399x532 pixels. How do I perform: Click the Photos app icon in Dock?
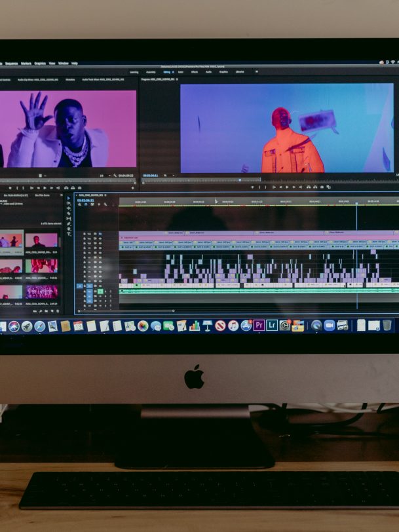(x=142, y=326)
